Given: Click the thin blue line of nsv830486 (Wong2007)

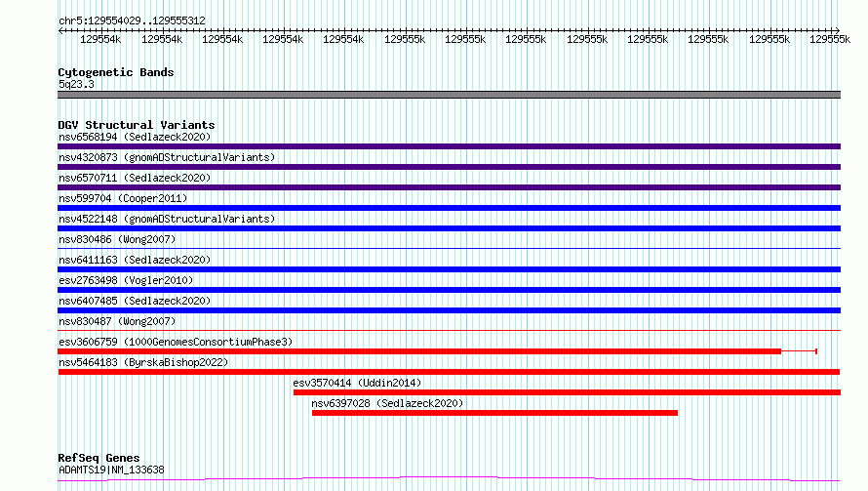Looking at the screenshot, I should point(449,248).
